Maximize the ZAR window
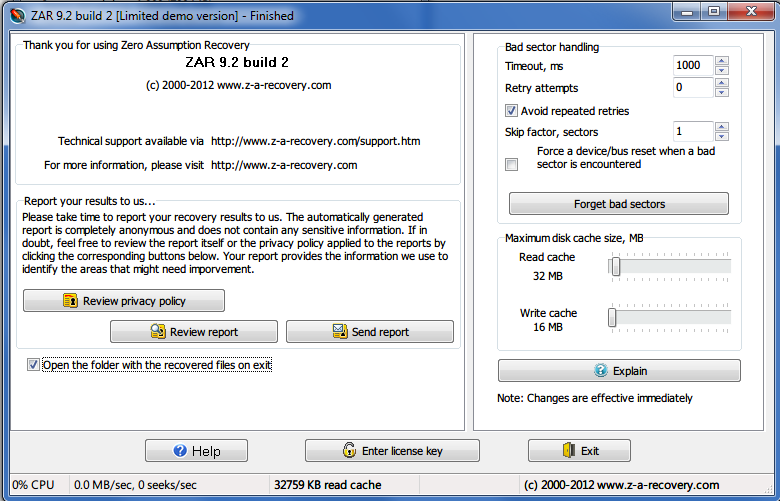This screenshot has height=501, width=780. [x=714, y=11]
